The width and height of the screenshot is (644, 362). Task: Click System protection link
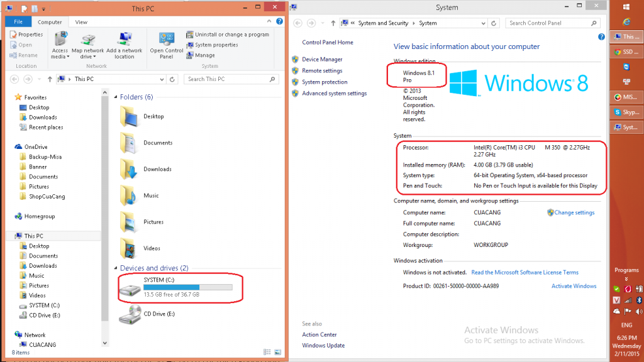(x=325, y=82)
